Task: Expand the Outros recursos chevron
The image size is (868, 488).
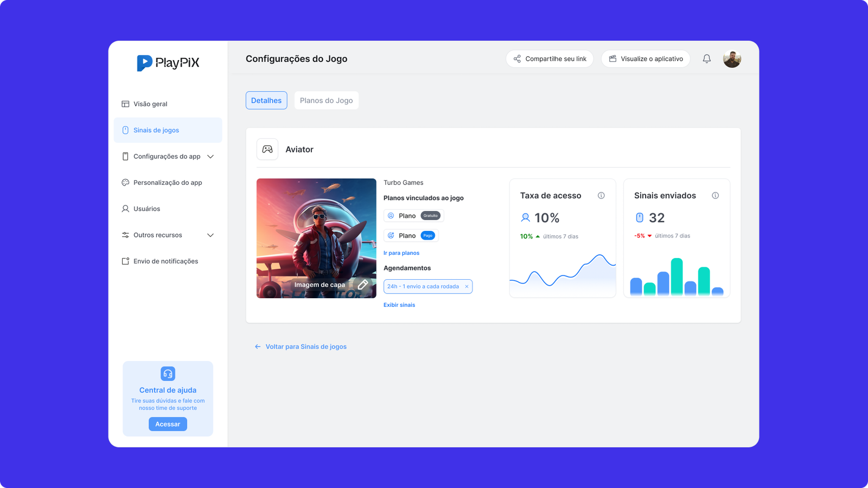Action: (210, 235)
